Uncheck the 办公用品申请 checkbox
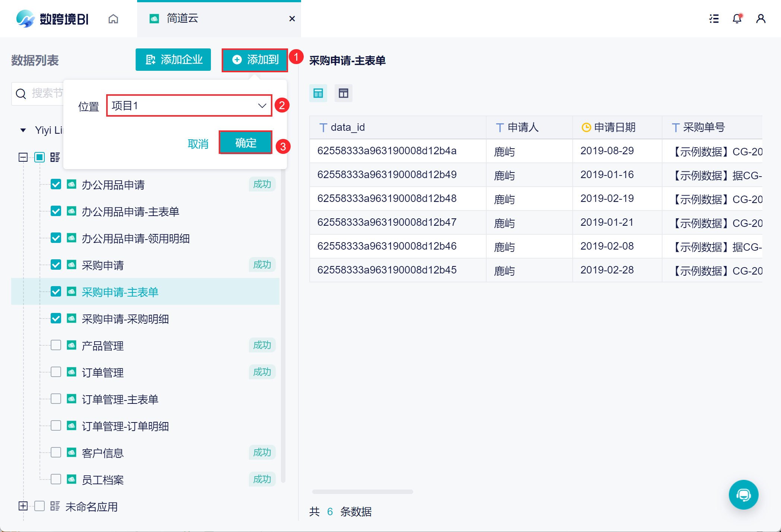Image resolution: width=781 pixels, height=532 pixels. pyautogui.click(x=56, y=184)
